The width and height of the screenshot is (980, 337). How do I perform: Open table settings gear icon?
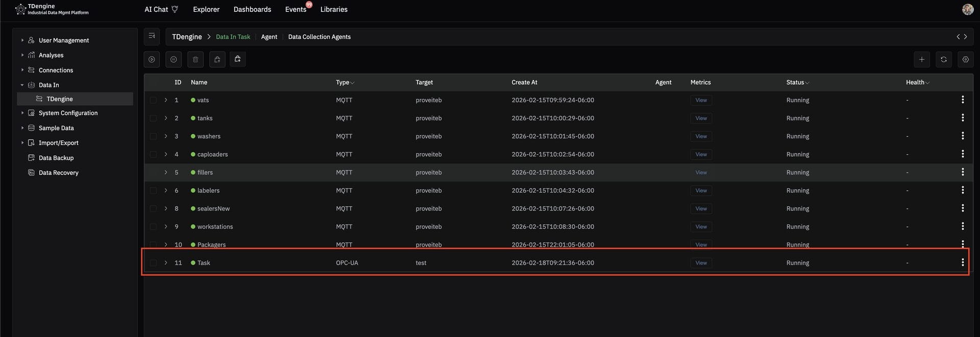965,60
